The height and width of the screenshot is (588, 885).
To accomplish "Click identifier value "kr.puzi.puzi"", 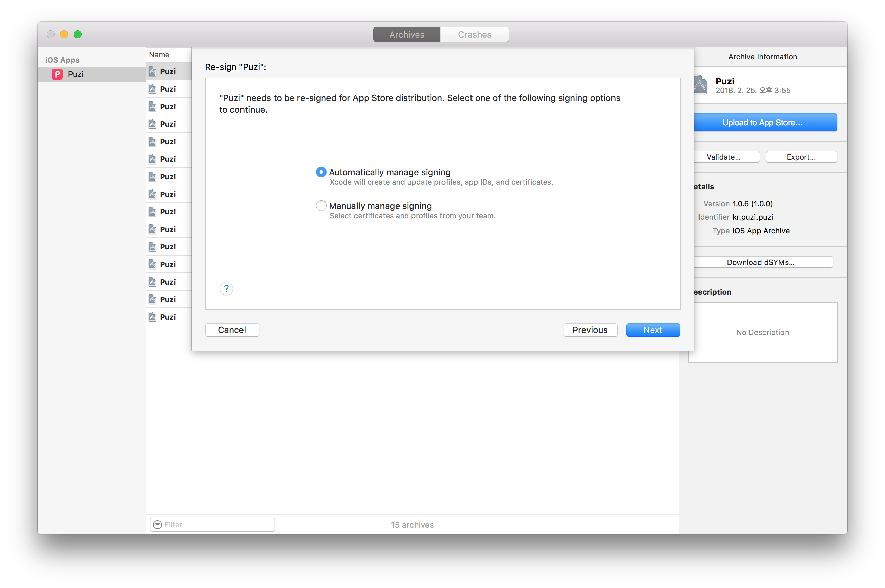I will click(x=752, y=217).
